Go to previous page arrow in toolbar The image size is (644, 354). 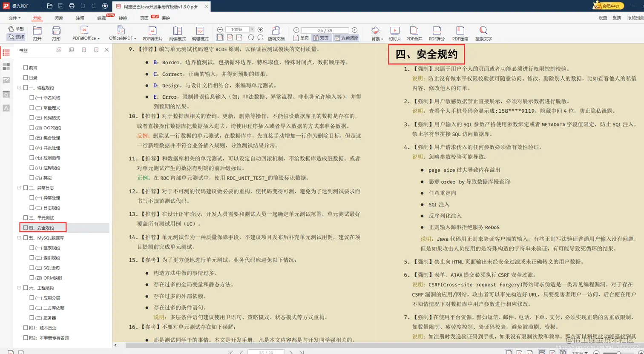coord(296,30)
